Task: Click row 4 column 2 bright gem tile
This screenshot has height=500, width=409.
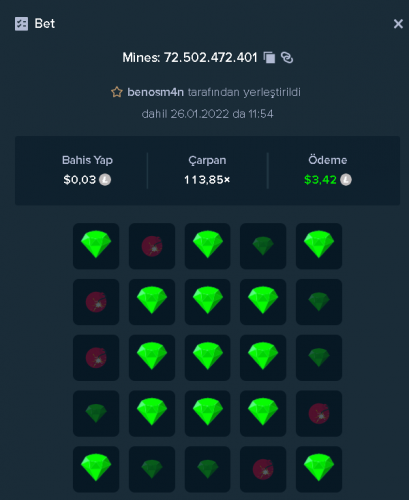Action: tap(152, 413)
